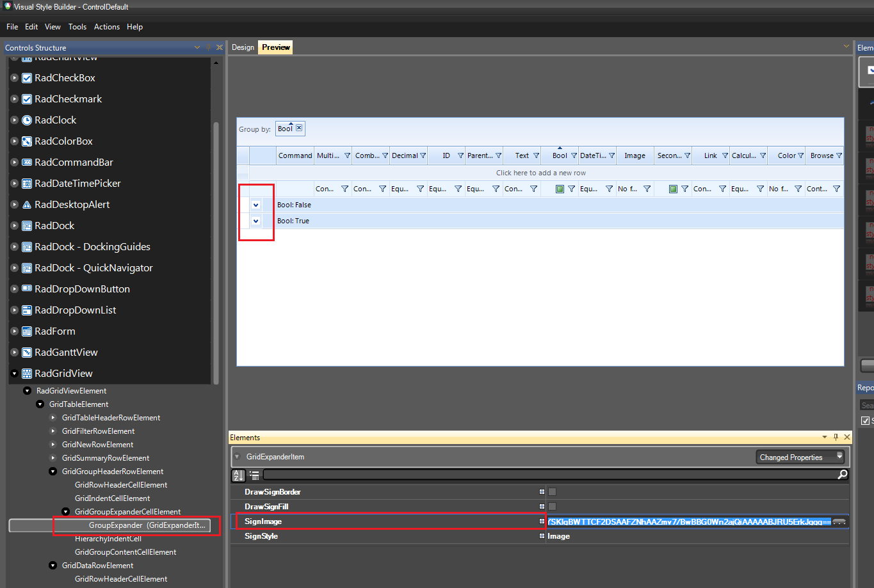Select the GridGroupContentCellElement tree item
This screenshot has width=874, height=588.
[125, 552]
